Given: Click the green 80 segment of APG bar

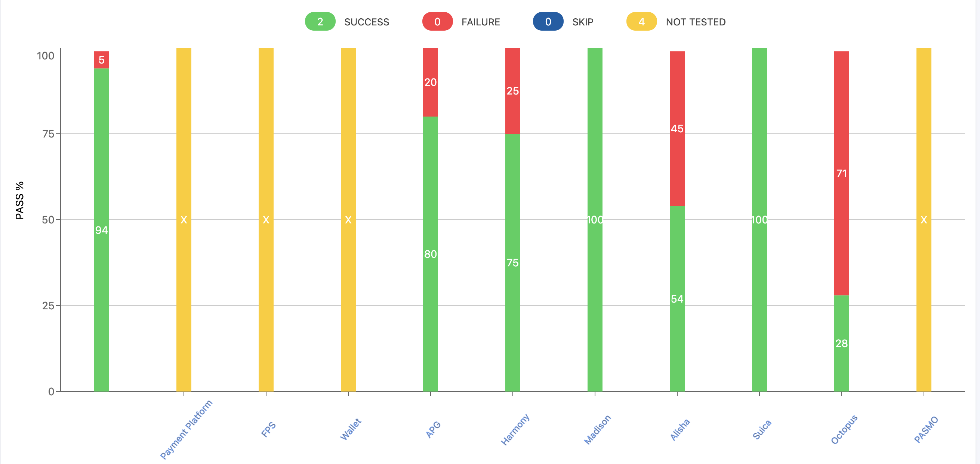Looking at the screenshot, I should click(x=430, y=254).
